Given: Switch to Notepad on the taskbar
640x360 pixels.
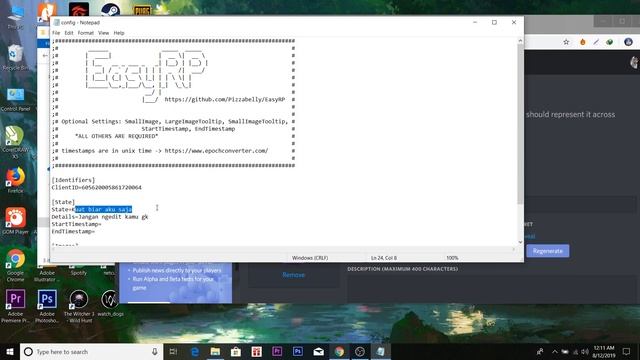Looking at the screenshot, I should click(x=380, y=351).
